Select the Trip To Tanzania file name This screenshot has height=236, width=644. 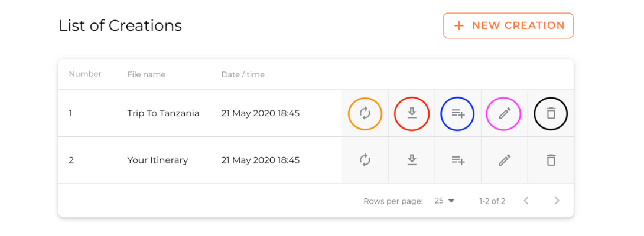[x=163, y=113]
